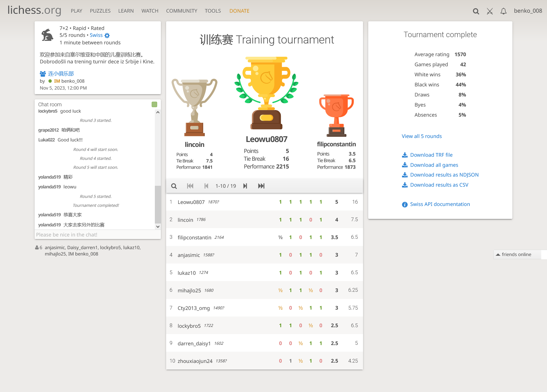Open the WATCH menu
The width and height of the screenshot is (547, 392).
click(150, 11)
